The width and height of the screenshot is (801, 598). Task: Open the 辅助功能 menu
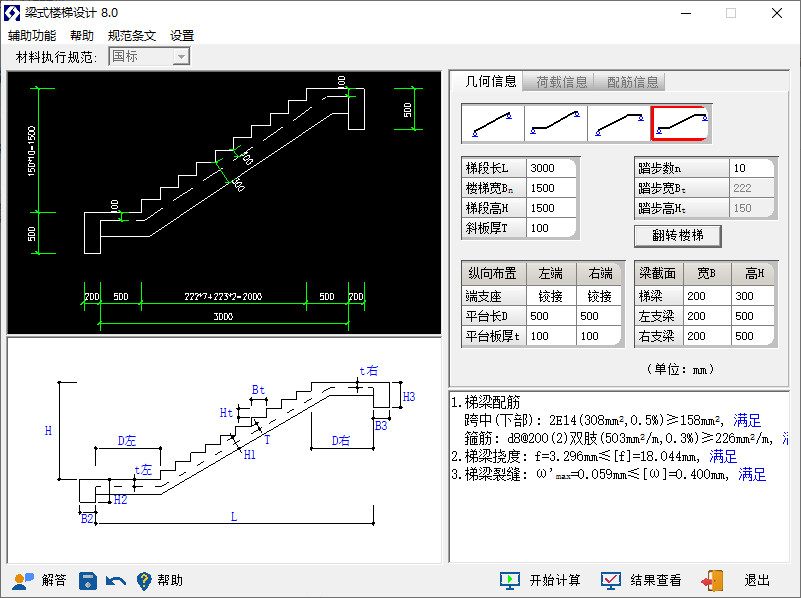coord(32,36)
